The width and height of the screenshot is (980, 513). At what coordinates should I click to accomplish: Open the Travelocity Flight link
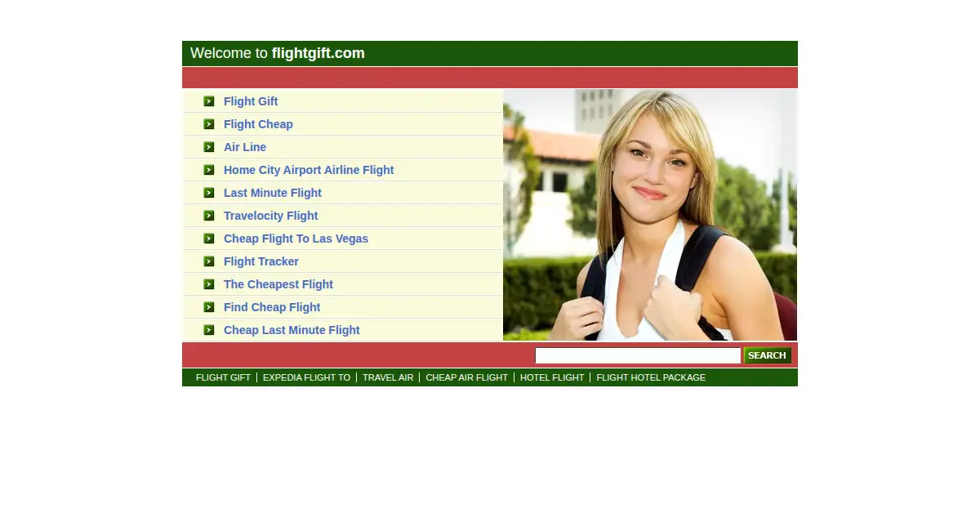271,216
